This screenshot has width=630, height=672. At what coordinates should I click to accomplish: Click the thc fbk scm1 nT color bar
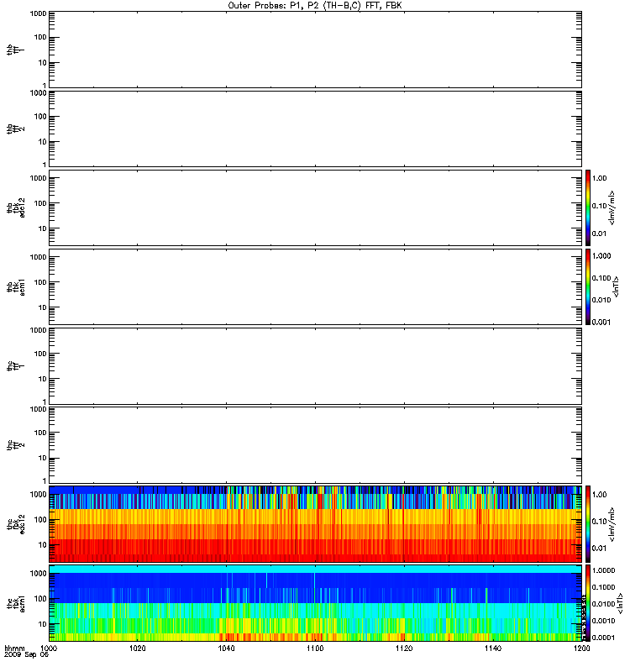(x=588, y=602)
